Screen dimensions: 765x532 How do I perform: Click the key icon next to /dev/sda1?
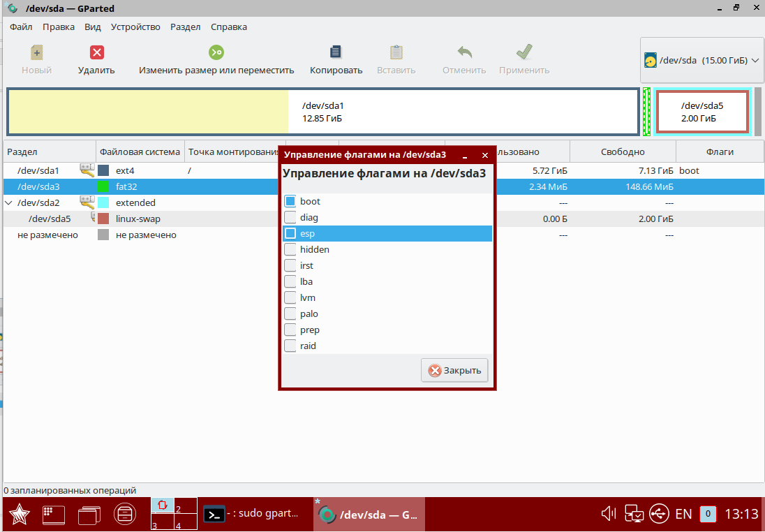[x=87, y=170]
